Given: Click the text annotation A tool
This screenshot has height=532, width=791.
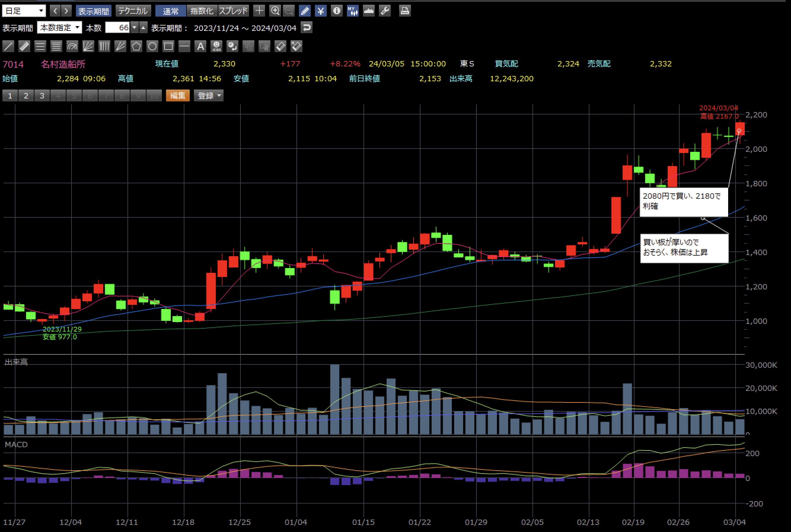Looking at the screenshot, I should (200, 46).
